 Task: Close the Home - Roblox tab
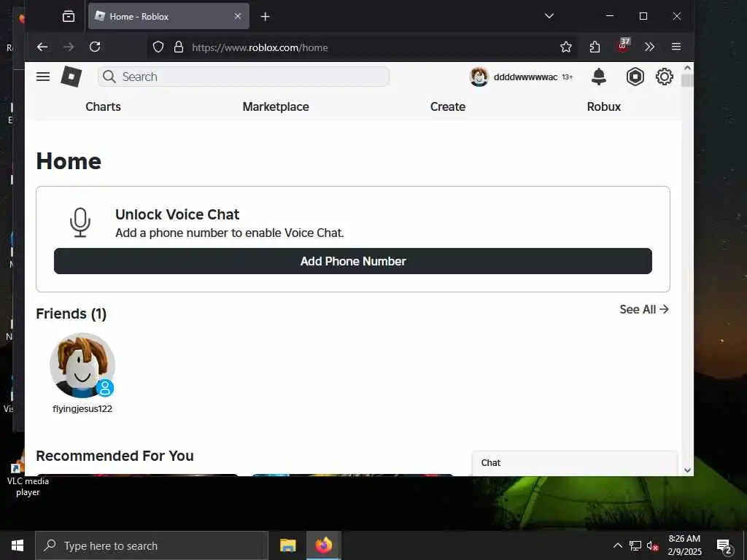[238, 16]
